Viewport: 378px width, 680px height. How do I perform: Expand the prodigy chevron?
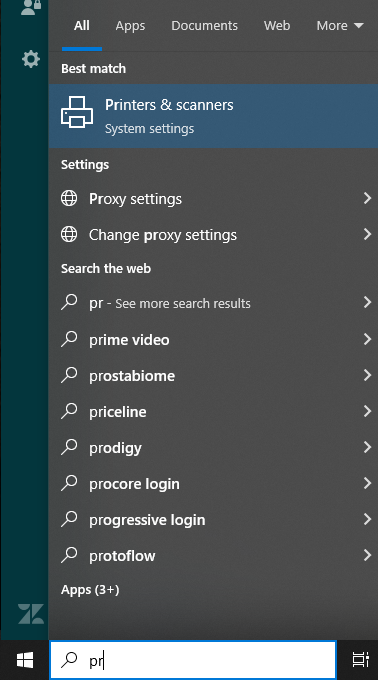[367, 447]
